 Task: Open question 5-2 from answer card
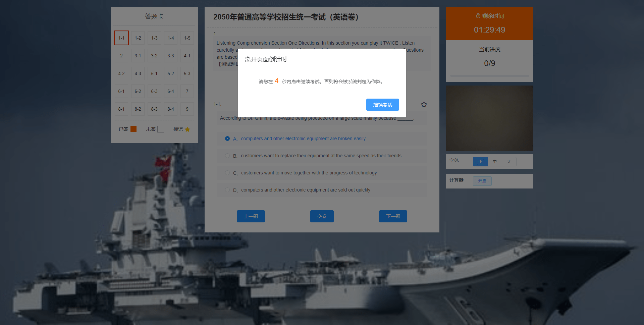(x=171, y=73)
